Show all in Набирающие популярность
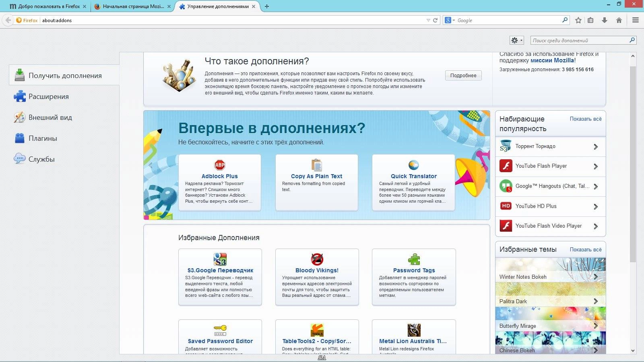 tap(586, 119)
